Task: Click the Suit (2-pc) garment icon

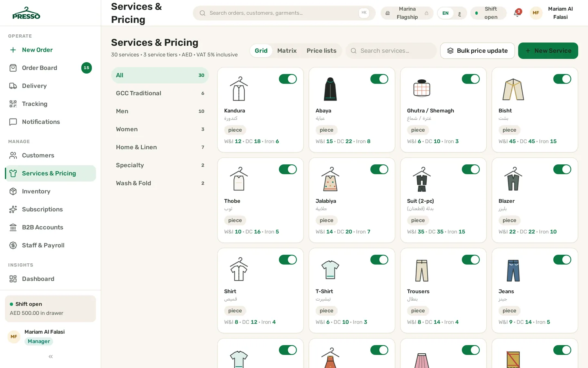Action: click(422, 179)
